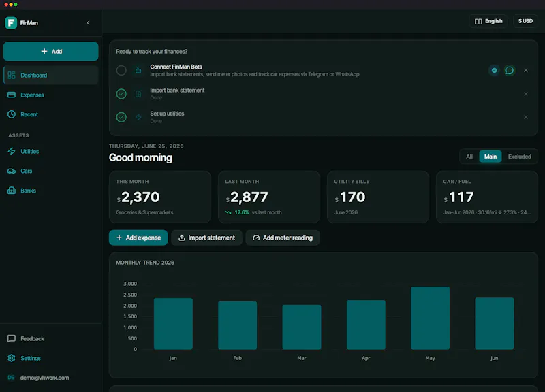Click the Mar bar in Monthly Trend

[302, 327]
